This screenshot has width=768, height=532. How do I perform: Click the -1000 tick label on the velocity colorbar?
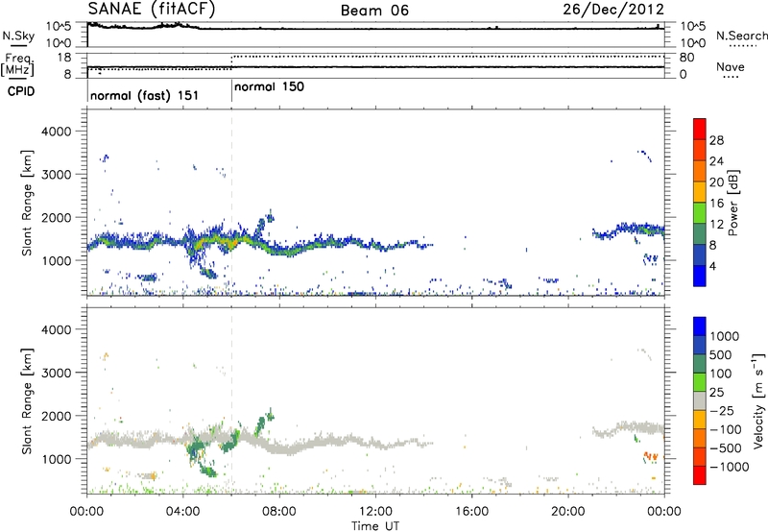[x=730, y=467]
